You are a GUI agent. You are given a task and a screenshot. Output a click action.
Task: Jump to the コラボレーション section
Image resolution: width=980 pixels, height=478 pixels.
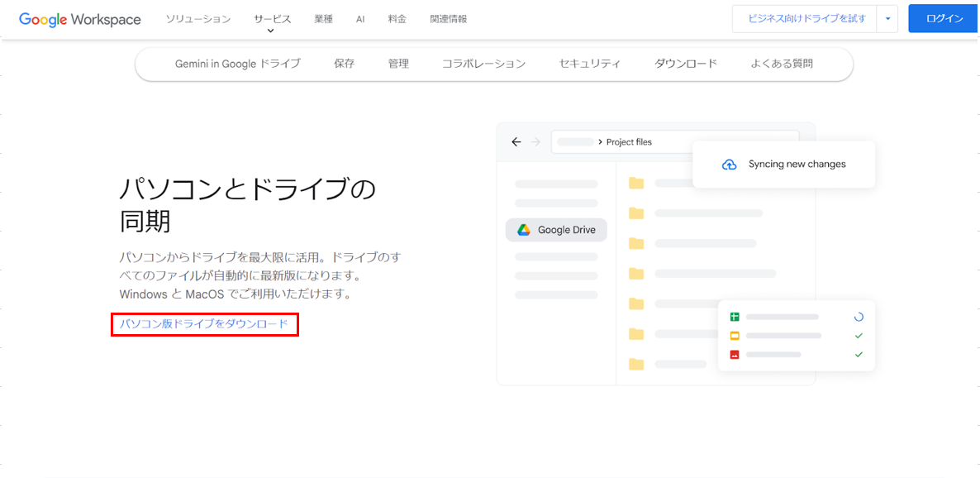pyautogui.click(x=483, y=63)
